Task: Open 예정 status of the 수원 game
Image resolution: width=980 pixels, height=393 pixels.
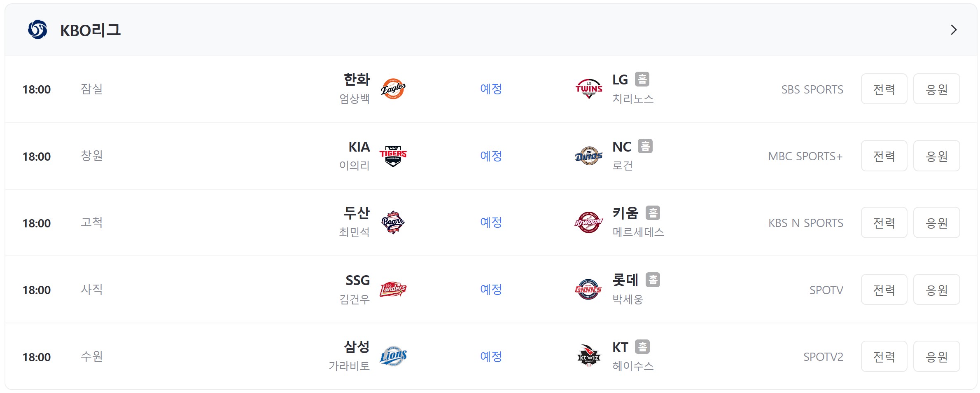Action: (491, 356)
